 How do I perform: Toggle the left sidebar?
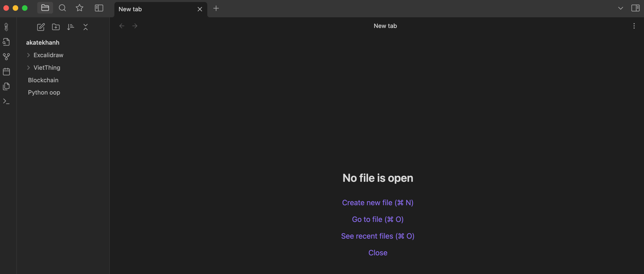(x=99, y=8)
